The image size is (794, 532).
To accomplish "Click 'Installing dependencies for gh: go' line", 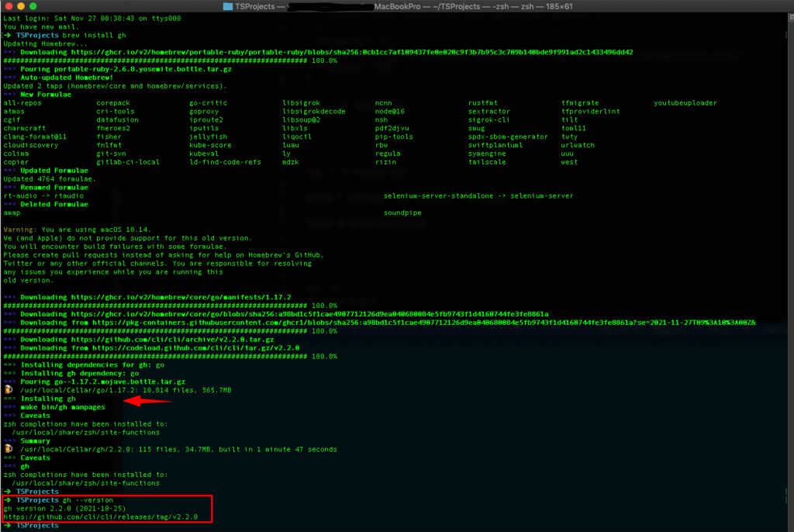I will click(x=92, y=364).
